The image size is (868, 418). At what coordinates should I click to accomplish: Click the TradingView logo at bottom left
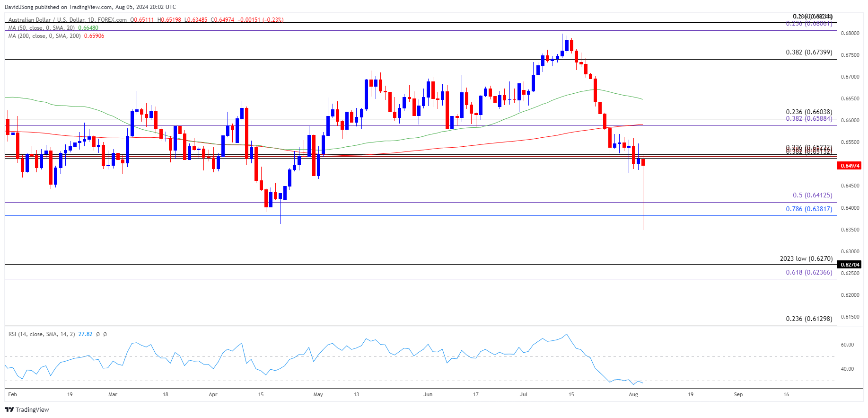click(x=27, y=409)
